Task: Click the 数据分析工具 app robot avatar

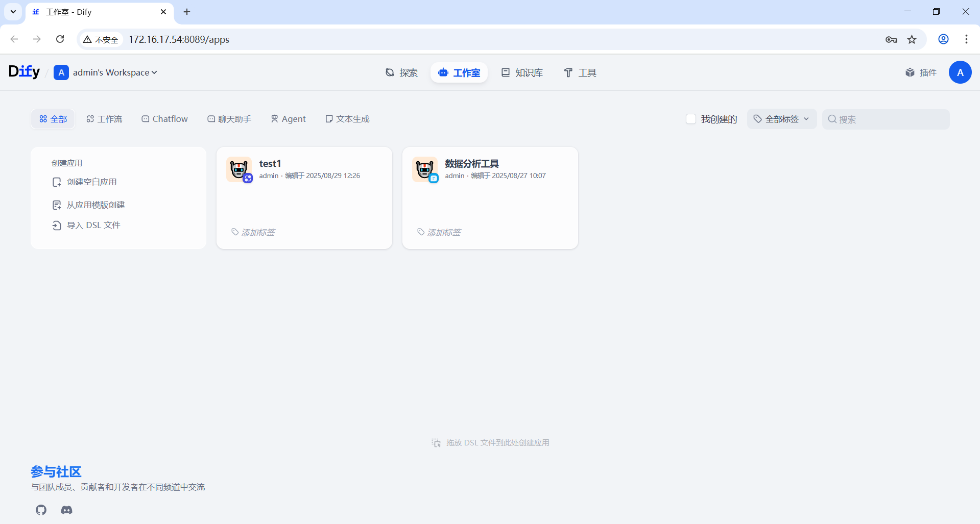Action: pos(424,169)
